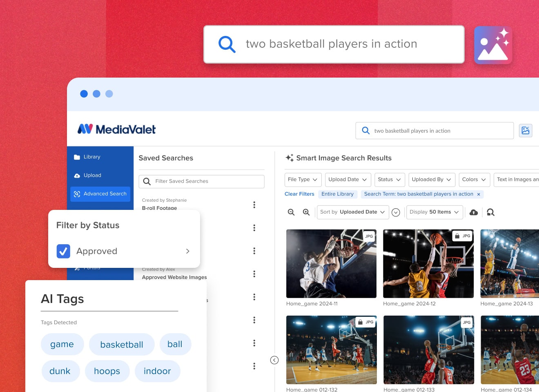Viewport: 539px width, 392px height.
Task: Click the image search button beside the header search
Action: coord(526,131)
